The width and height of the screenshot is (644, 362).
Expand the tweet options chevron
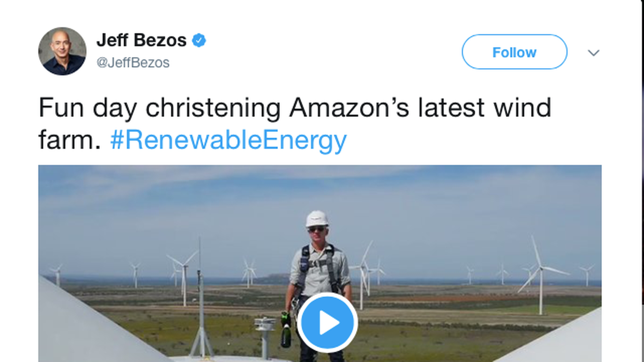[x=593, y=53]
